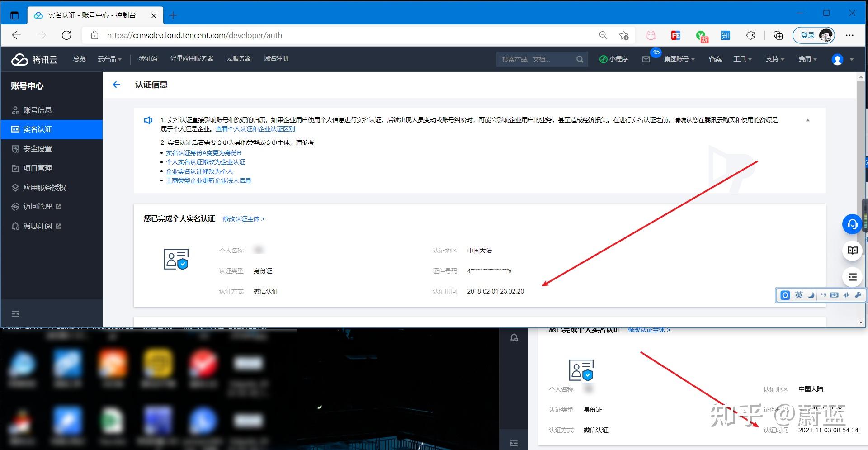Click the IME toolbar wrench settings icon

(858, 295)
